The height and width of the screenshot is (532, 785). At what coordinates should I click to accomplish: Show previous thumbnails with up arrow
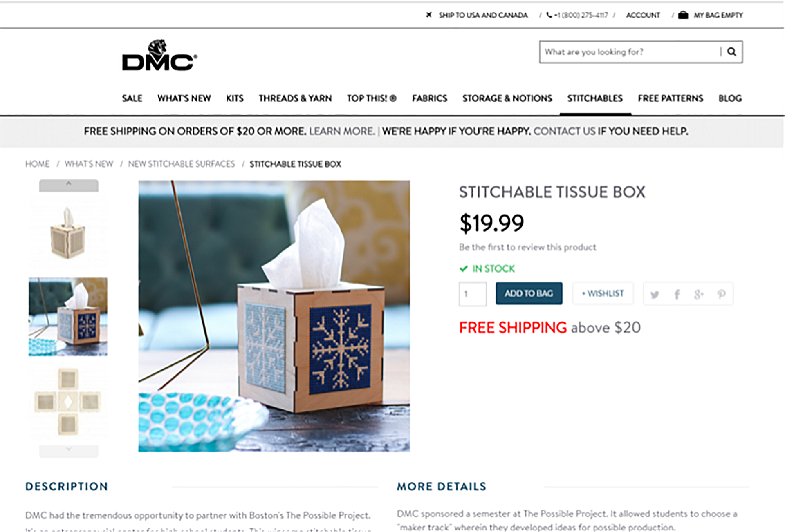(69, 186)
